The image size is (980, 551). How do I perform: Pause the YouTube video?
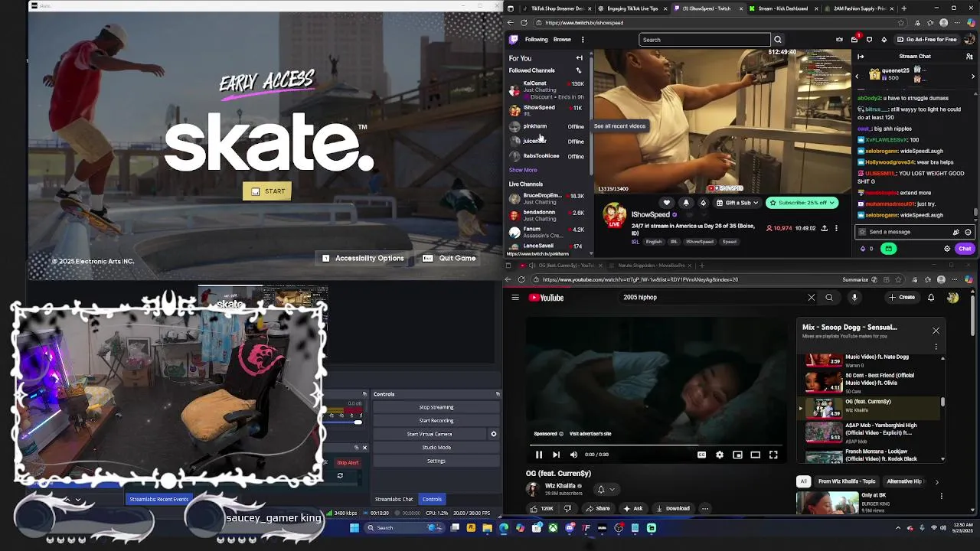[539, 455]
